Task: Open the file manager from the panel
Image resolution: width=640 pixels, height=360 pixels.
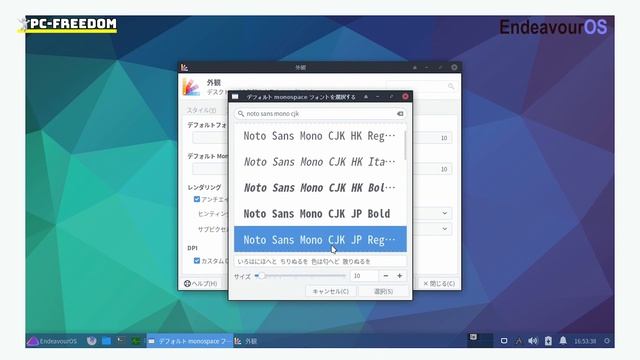Action: point(106,340)
